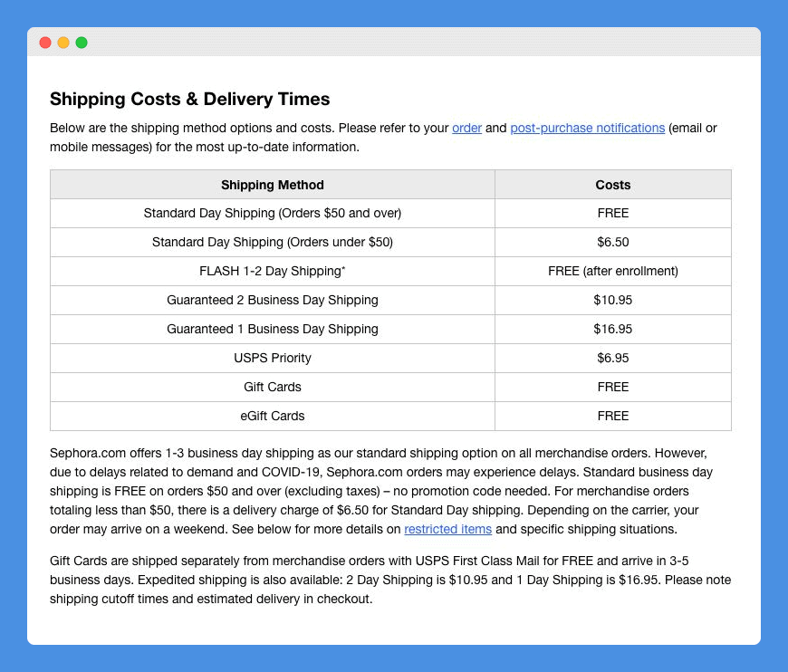This screenshot has height=672, width=788.
Task: Click the intro text 'Below are the shipping method options'
Action: [383, 138]
